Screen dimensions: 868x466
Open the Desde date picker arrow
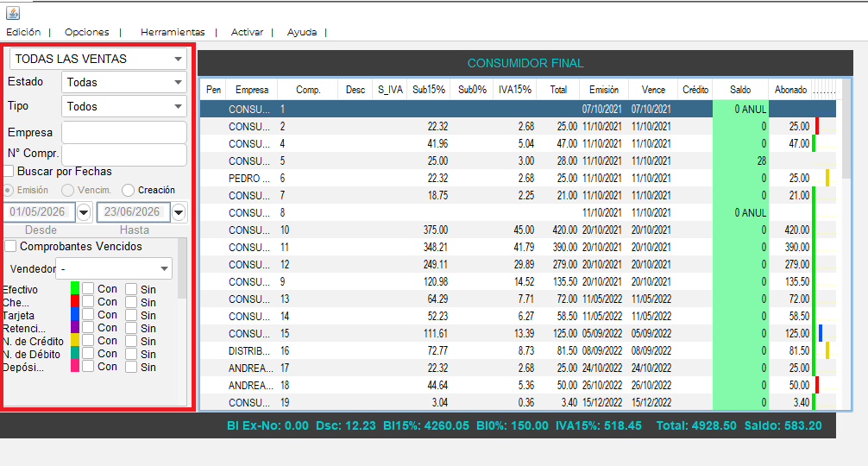click(x=84, y=212)
